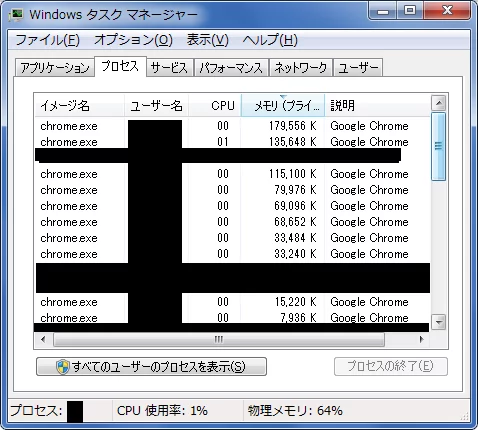Select chrome.exe row using 179,556 K
The width and height of the screenshot is (478, 430).
tap(232, 126)
